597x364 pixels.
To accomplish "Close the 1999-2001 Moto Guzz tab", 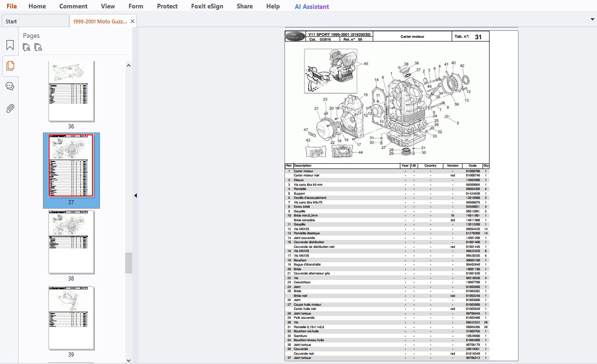I will point(133,21).
